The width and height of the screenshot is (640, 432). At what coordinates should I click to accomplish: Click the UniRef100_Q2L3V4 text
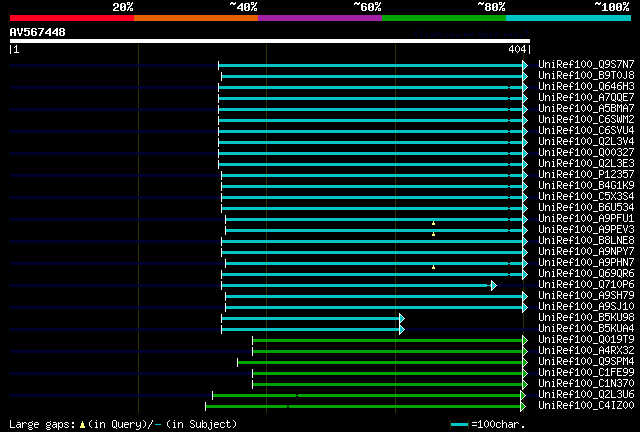click(x=586, y=141)
